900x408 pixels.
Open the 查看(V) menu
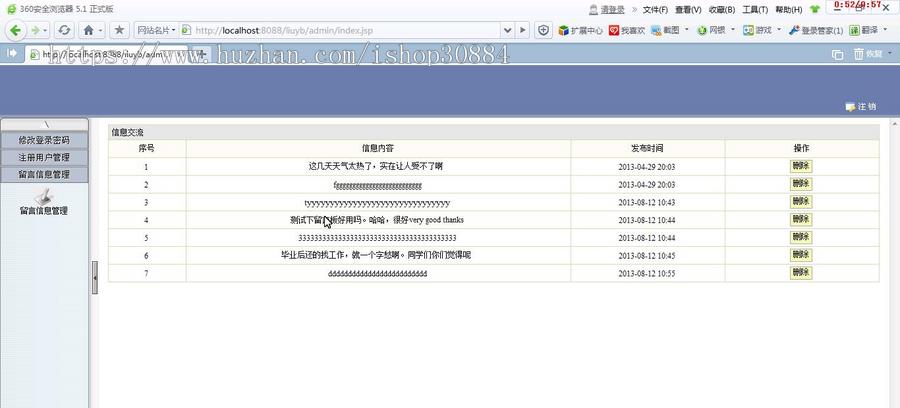point(688,9)
